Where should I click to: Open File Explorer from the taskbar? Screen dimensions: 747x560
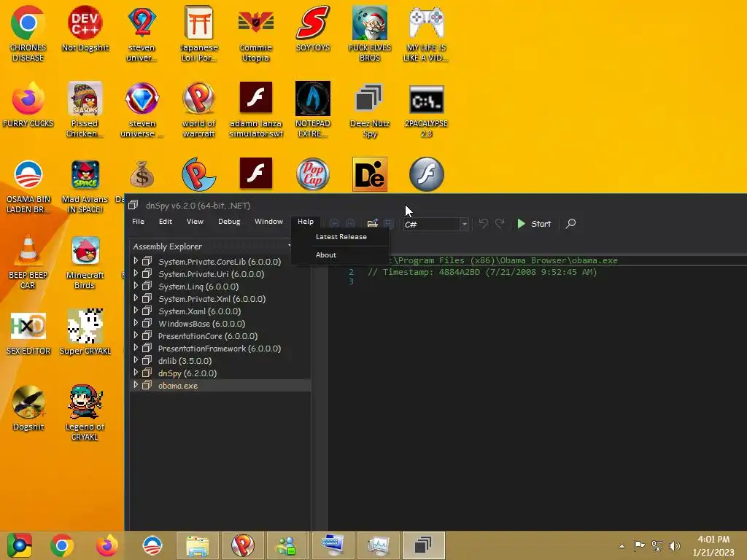click(197, 545)
